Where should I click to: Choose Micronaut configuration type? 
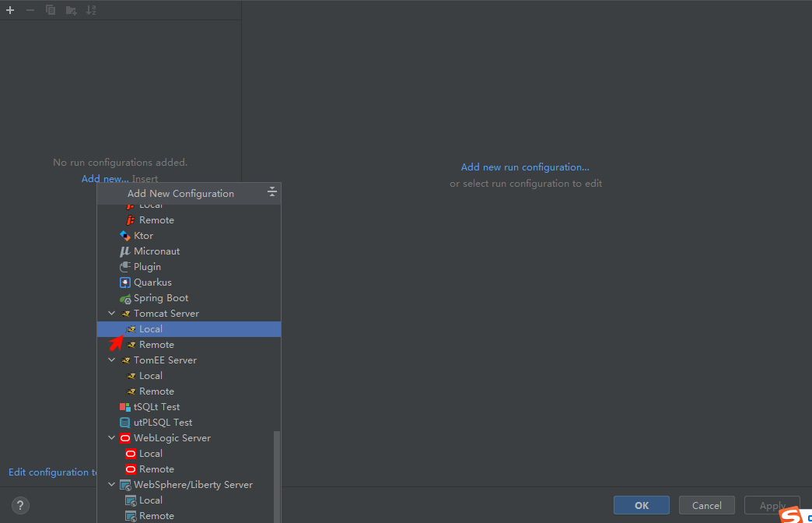[x=188, y=251]
